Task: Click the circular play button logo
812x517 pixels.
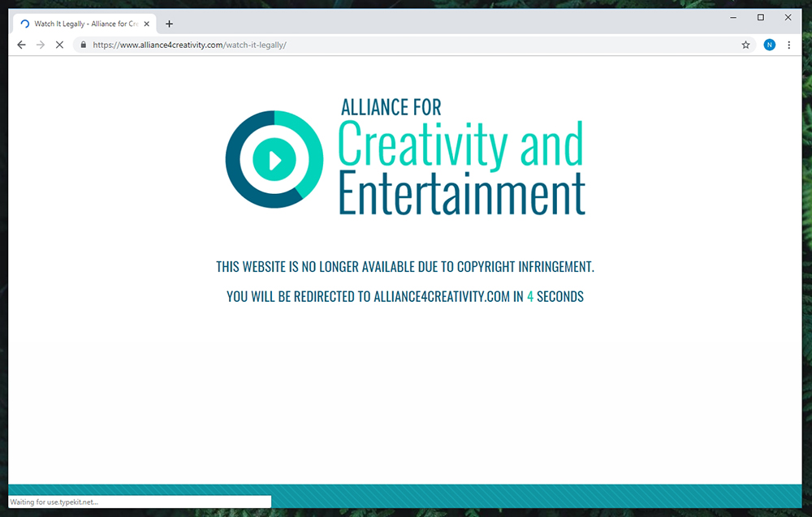Action: 274,159
